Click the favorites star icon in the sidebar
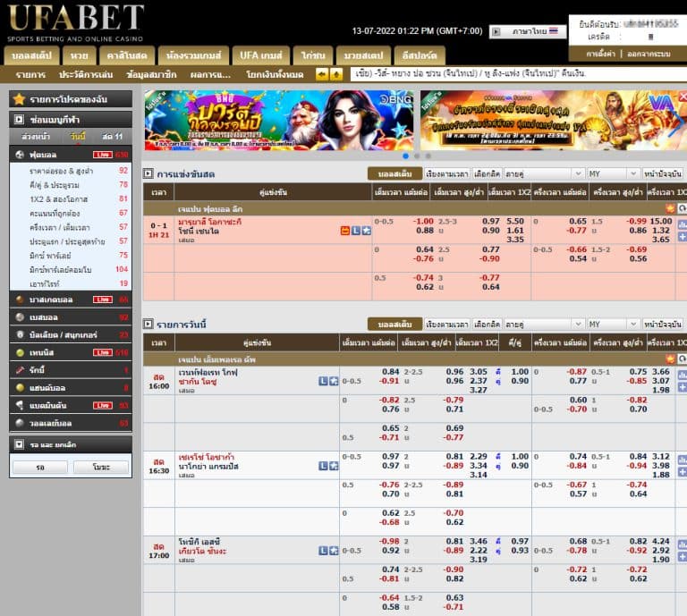The image size is (687, 616). (x=19, y=98)
